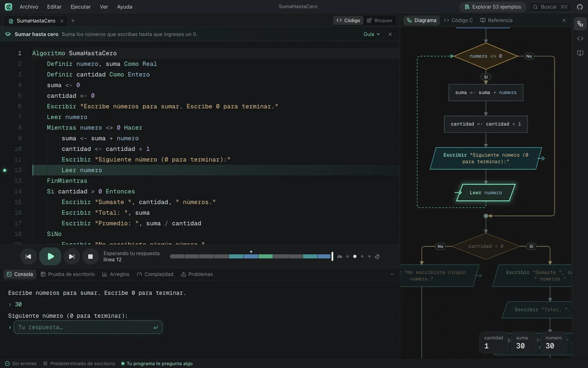Click the app logo in the menu bar

tap(9, 7)
